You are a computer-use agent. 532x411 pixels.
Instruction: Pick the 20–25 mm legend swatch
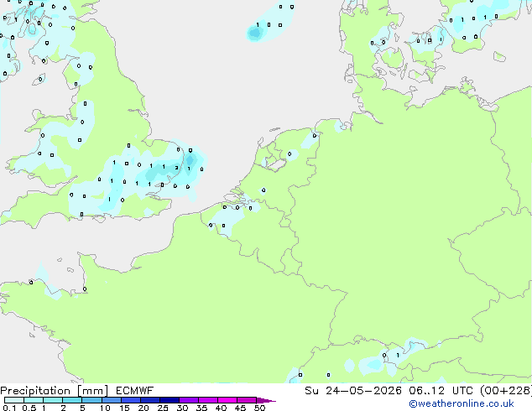tap(149, 400)
